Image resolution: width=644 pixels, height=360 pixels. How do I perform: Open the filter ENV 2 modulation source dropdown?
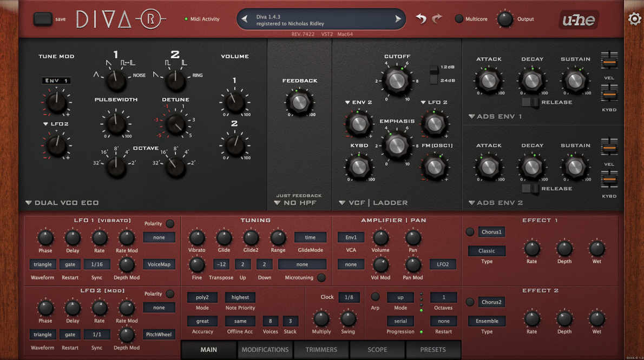(359, 102)
